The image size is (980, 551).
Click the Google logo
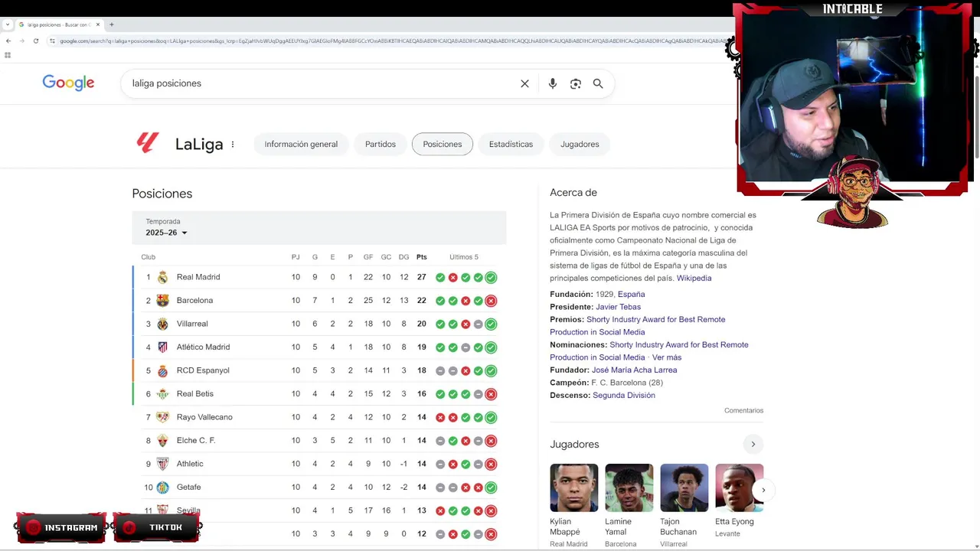68,83
